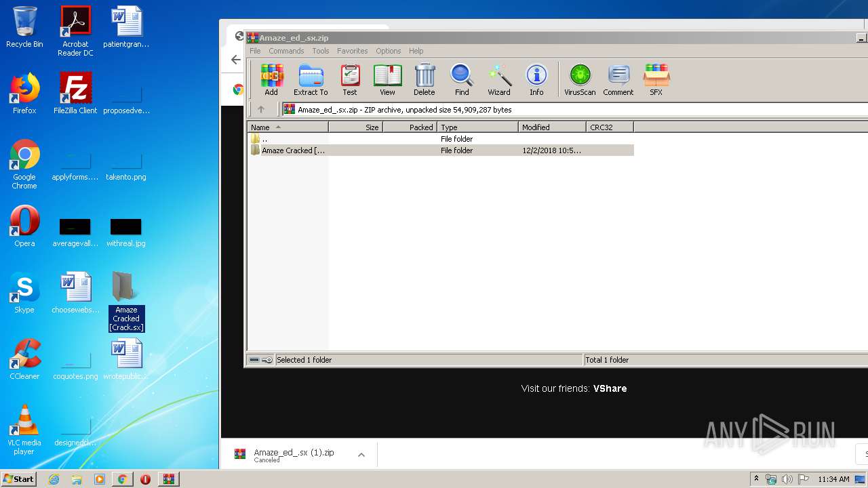Viewport: 868px width, 488px height.
Task: Select the Recycle Bin desktop icon
Action: pyautogui.click(x=24, y=27)
